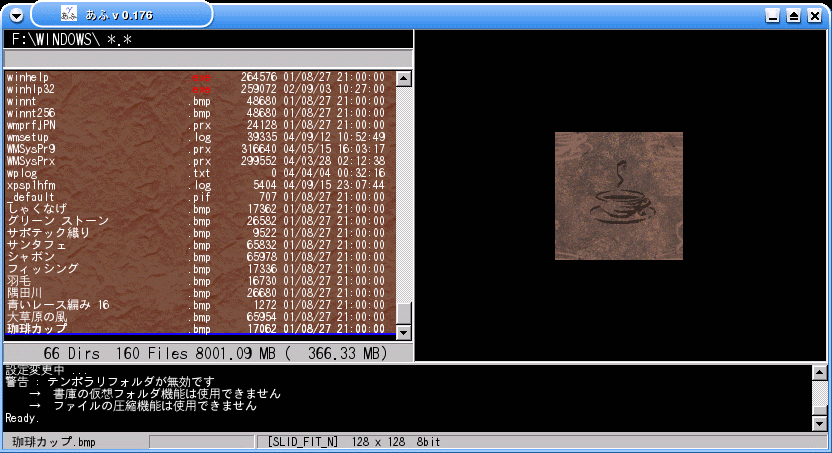
Task: Select the 羽毛 .bmp file row
Action: click(200, 282)
